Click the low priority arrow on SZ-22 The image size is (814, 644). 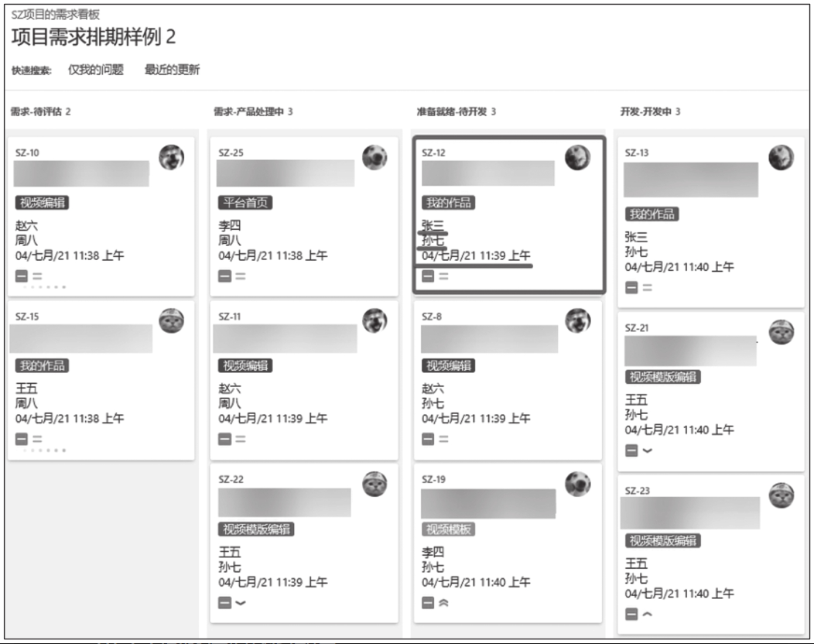tap(241, 603)
